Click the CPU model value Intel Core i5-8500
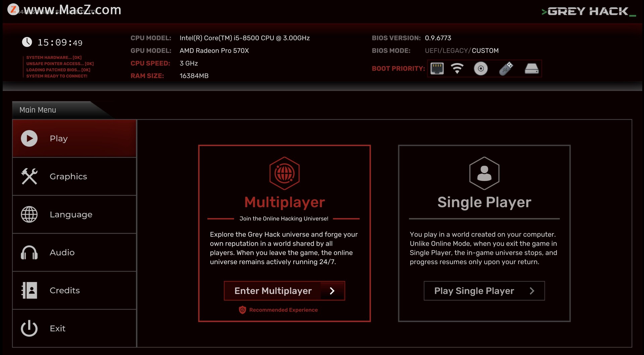Image resolution: width=644 pixels, height=355 pixels. (x=245, y=38)
